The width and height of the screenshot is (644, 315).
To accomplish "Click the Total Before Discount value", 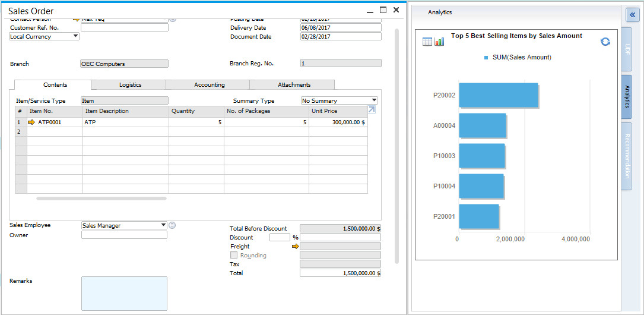I will pyautogui.click(x=341, y=228).
